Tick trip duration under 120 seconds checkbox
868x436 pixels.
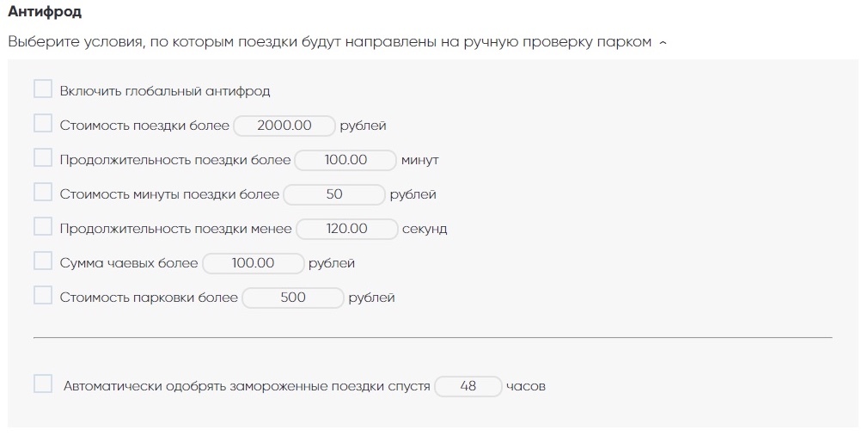click(x=43, y=227)
